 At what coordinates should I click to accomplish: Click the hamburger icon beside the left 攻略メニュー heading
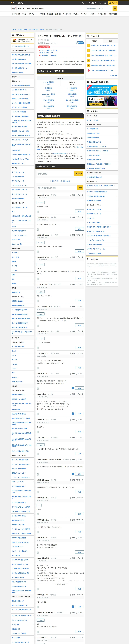click(13, 35)
